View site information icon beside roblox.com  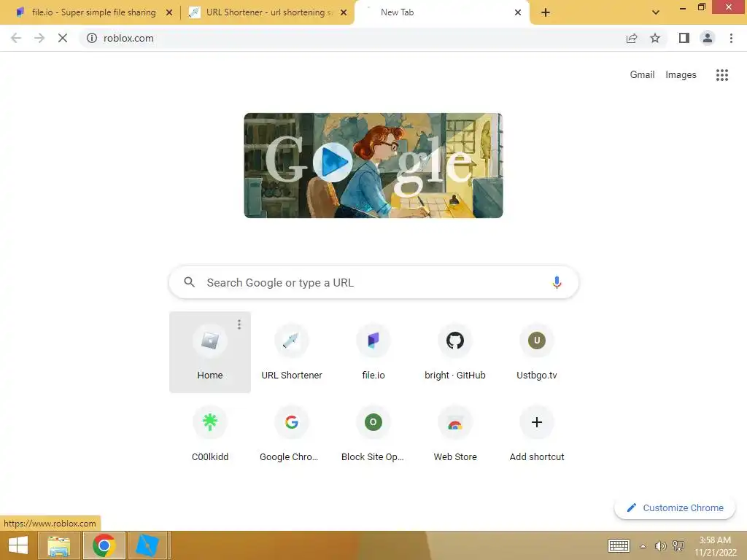92,38
